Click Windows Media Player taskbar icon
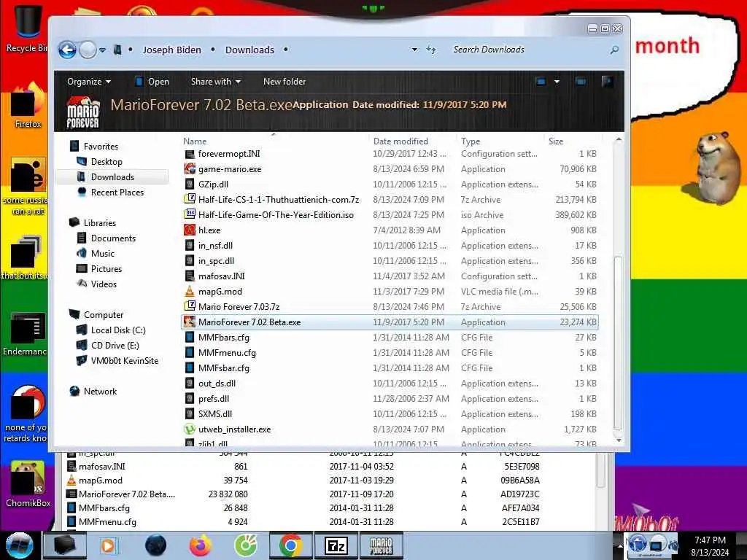747x560 pixels. (109, 545)
